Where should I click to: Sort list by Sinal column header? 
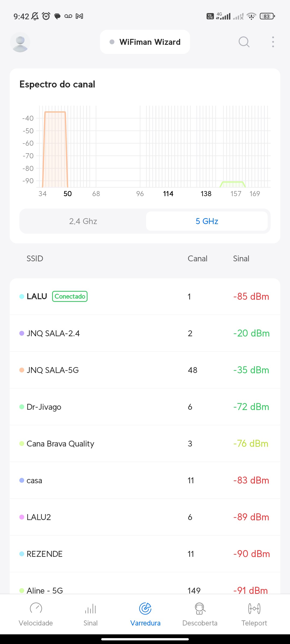[241, 259]
